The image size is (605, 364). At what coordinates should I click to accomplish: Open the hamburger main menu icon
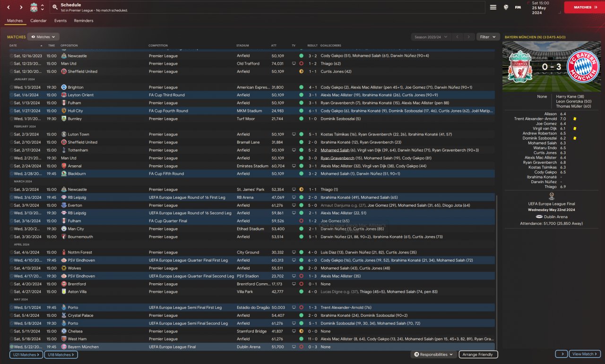coord(493,7)
